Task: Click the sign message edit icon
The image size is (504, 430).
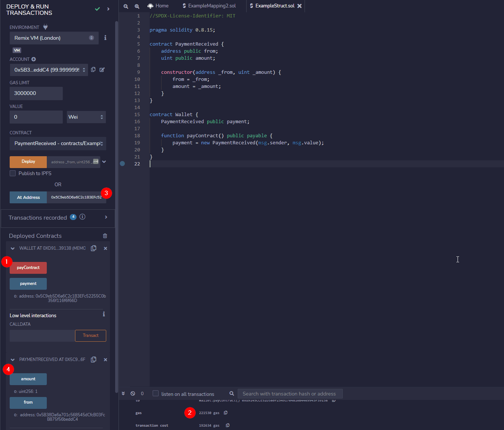Action: pos(102,69)
